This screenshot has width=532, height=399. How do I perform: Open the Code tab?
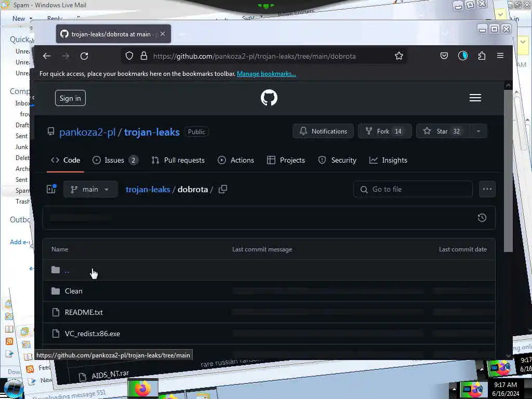coord(65,160)
